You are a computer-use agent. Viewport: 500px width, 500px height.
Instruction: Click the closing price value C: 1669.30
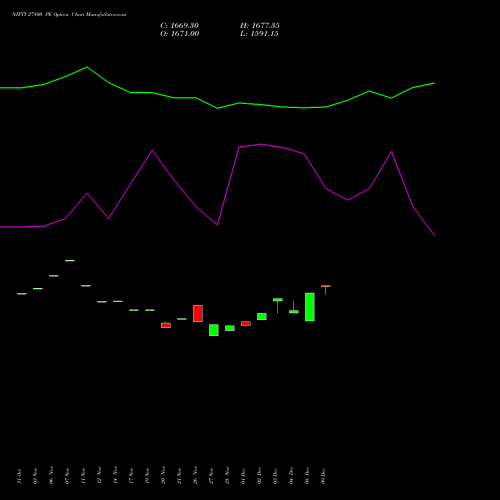(179, 26)
